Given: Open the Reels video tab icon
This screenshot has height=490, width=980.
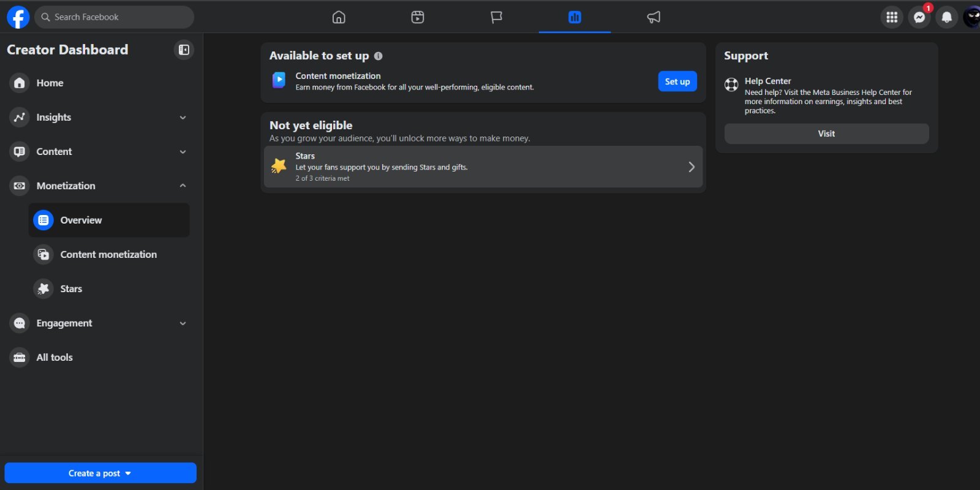Looking at the screenshot, I should coord(418,17).
